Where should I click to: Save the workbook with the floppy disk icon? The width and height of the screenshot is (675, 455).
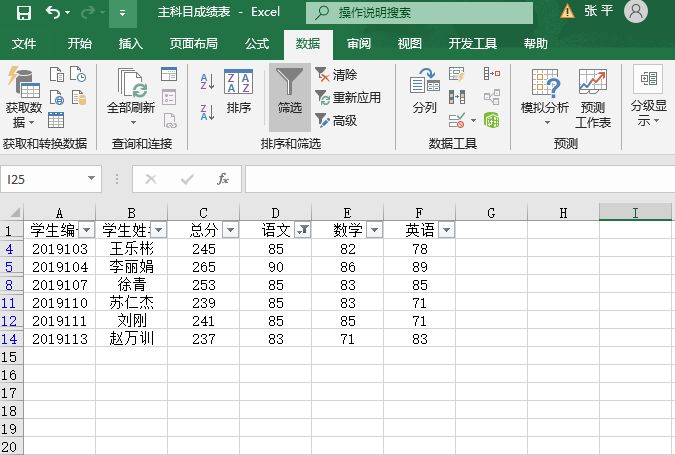click(24, 13)
